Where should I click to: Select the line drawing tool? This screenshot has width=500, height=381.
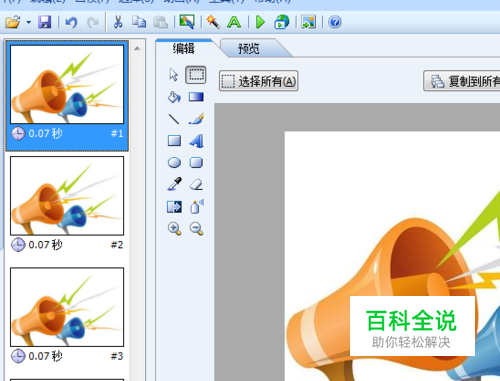coord(174,119)
